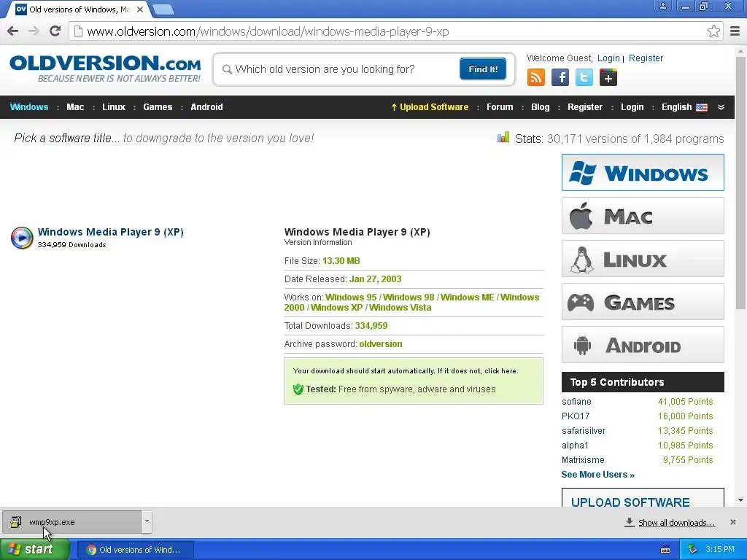Bookmark this page with the star icon
This screenshot has height=560, width=747.
click(713, 31)
